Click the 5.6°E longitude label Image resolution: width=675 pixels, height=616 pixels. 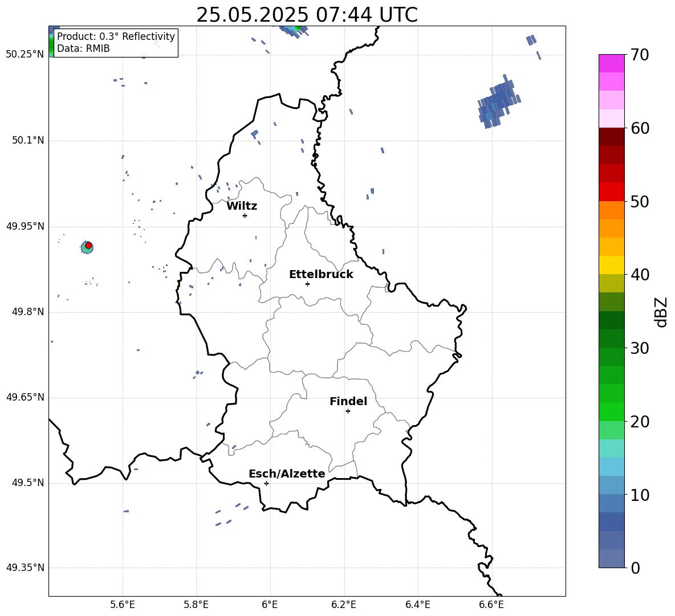click(123, 605)
